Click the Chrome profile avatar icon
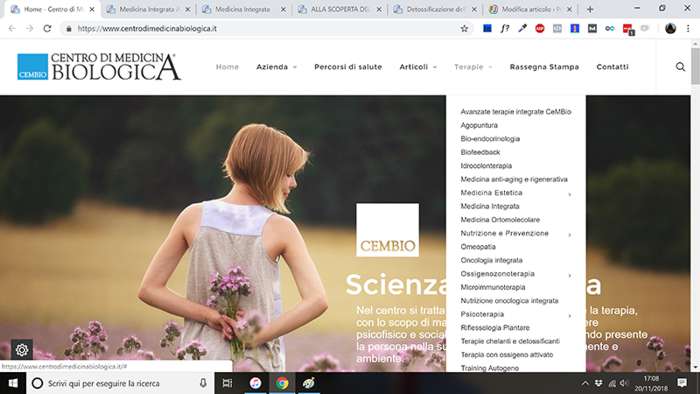This screenshot has height=394, width=700. 670,29
